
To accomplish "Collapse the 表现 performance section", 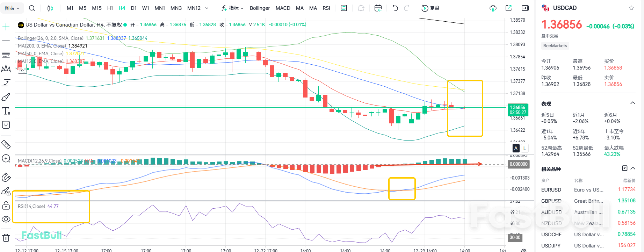I will coord(632,103).
